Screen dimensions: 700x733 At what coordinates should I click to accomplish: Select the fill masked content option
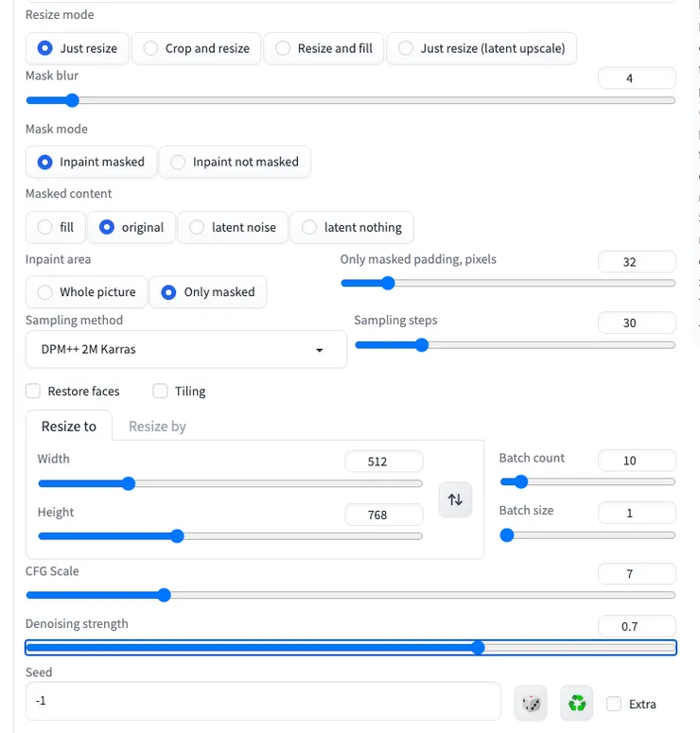tap(56, 227)
